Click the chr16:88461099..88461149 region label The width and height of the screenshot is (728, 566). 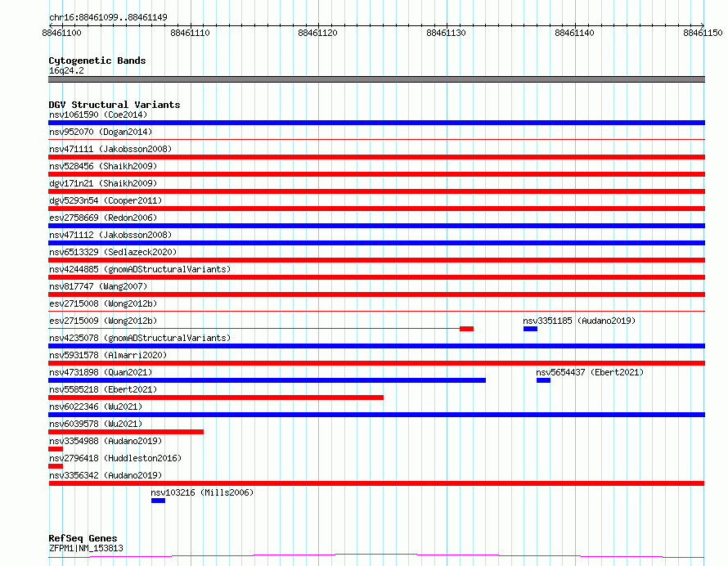[108, 17]
